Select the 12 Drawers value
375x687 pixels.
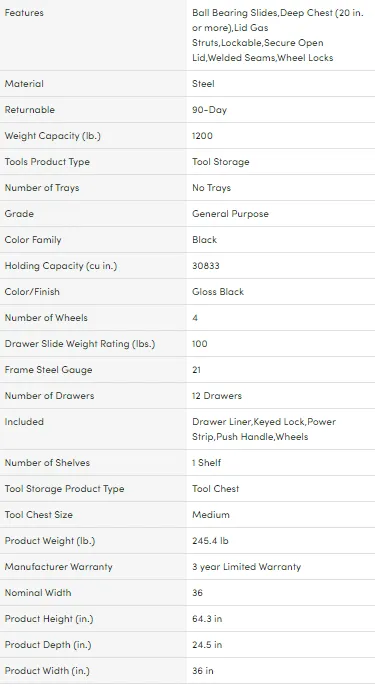pos(217,396)
